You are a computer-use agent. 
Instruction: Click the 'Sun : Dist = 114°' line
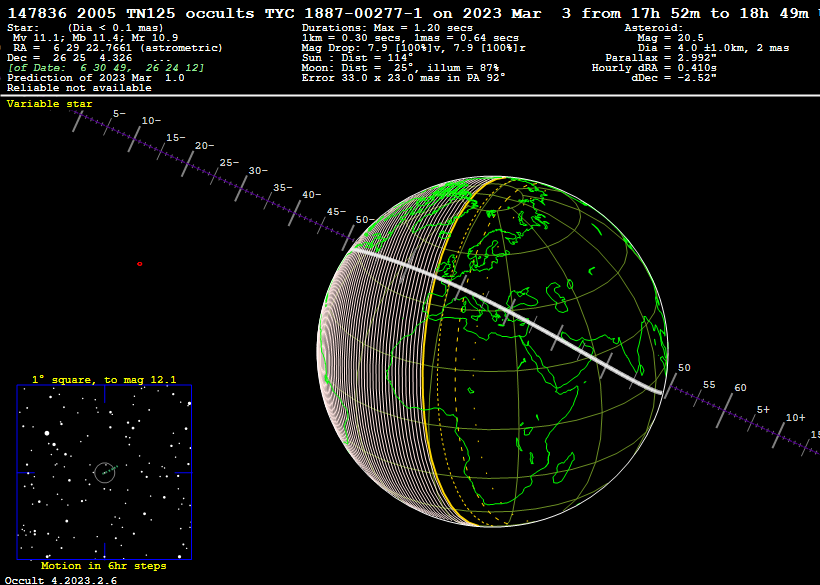[357, 58]
